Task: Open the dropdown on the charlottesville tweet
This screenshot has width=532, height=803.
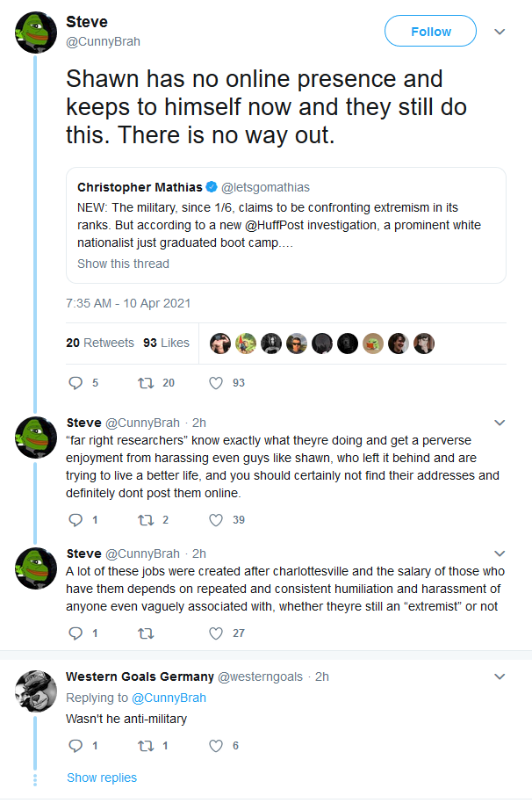Action: 500,553
